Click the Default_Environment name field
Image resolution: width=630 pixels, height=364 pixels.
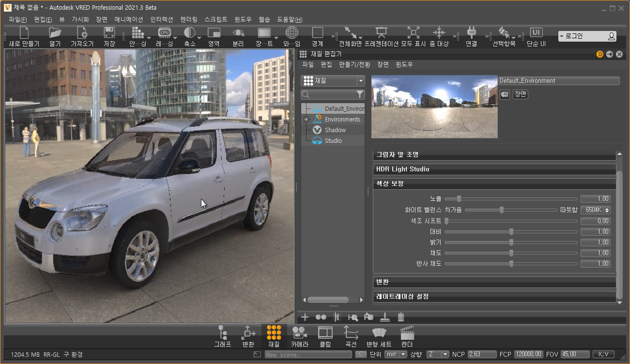coord(559,81)
